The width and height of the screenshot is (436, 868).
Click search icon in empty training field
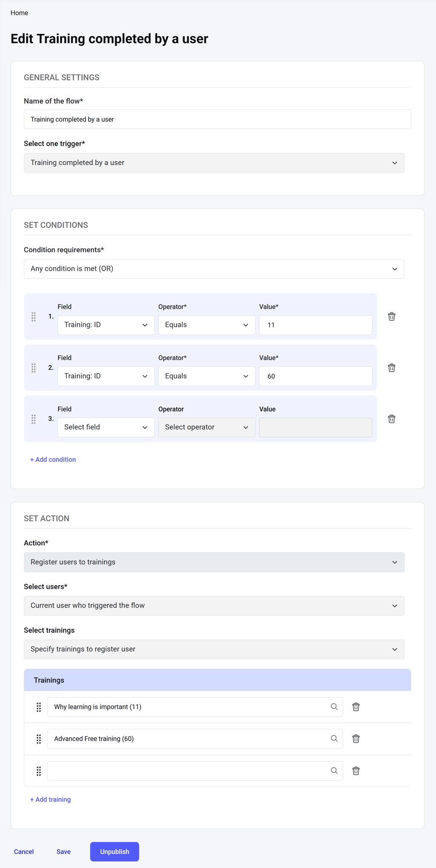click(x=334, y=770)
